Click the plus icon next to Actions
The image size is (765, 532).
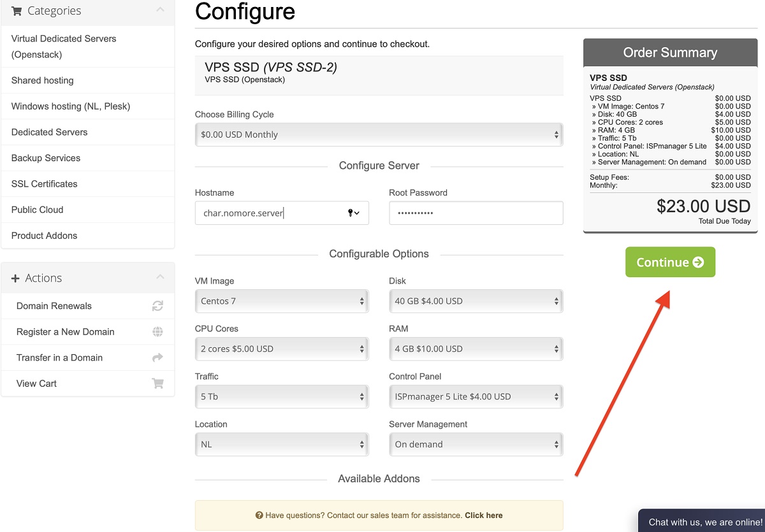click(16, 278)
